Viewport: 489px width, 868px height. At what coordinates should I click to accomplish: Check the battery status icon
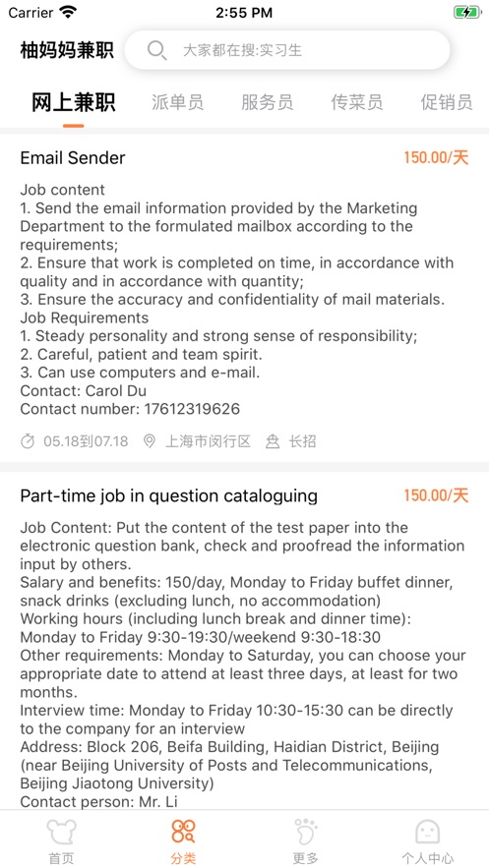[x=466, y=12]
